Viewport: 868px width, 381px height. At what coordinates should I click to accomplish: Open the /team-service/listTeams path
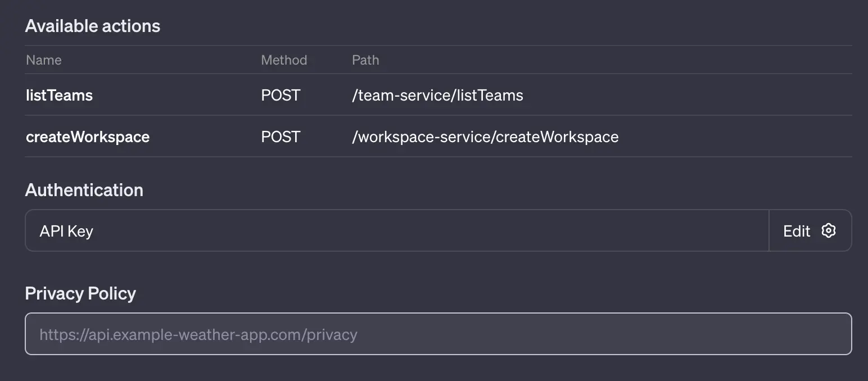(x=437, y=95)
